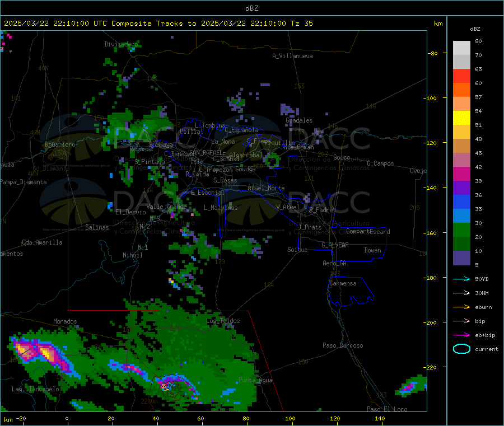Click the cyan 'current' ellipse symbol
The width and height of the screenshot is (504, 426).
461,349
